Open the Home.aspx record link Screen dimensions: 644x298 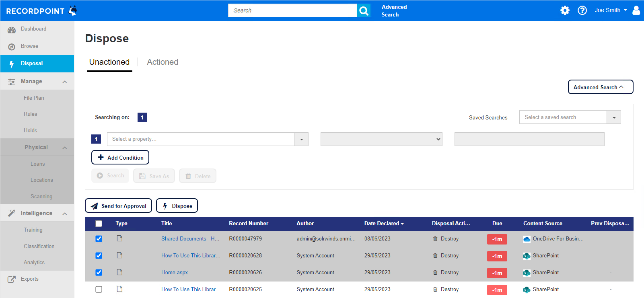[175, 273]
